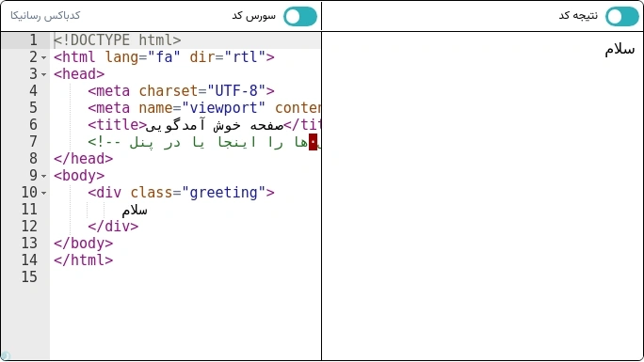This screenshot has width=644, height=362.
Task: Toggle the نتیجه کد switch
Action: 622,17
